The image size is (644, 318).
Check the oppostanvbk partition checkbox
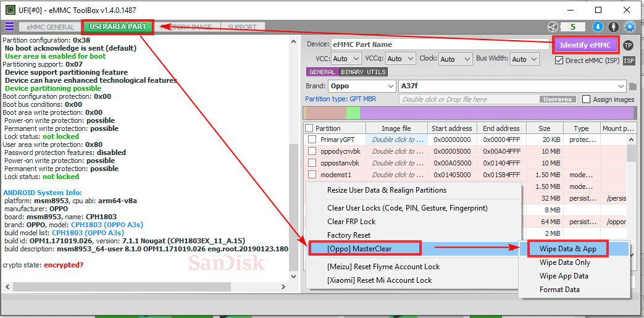point(312,162)
